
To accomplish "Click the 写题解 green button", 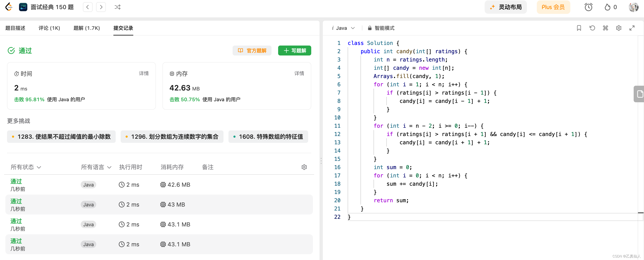I will (294, 51).
